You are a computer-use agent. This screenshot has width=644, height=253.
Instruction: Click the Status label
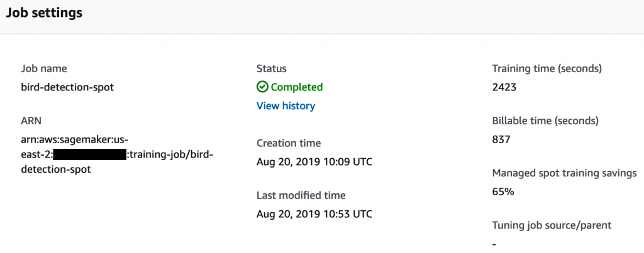(272, 68)
